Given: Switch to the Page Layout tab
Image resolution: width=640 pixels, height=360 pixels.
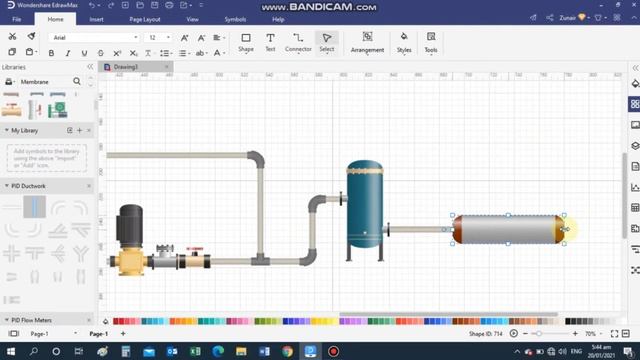Looking at the screenshot, I should coord(145,19).
